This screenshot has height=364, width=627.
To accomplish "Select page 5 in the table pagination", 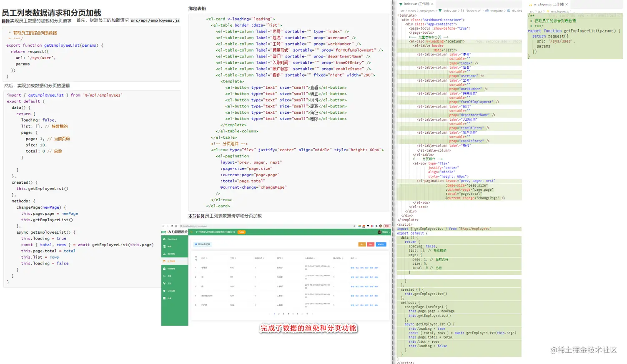I will click(293, 314).
